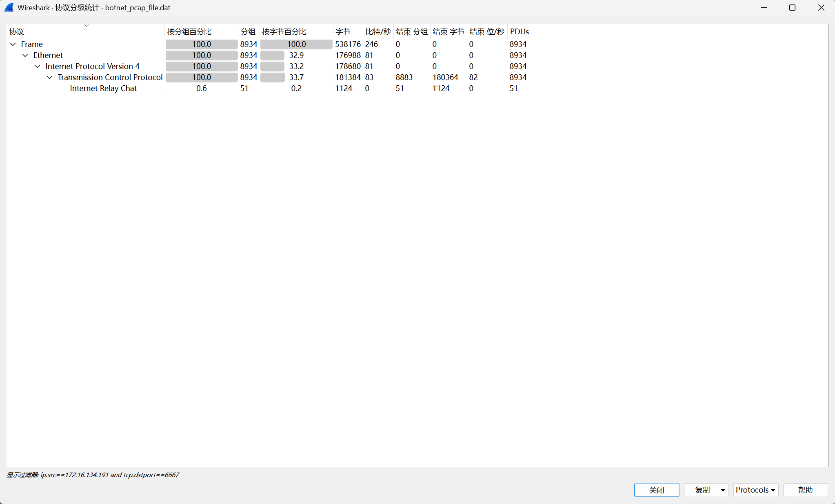Sort by the 字节 column header
835x504 pixels.
click(x=343, y=31)
